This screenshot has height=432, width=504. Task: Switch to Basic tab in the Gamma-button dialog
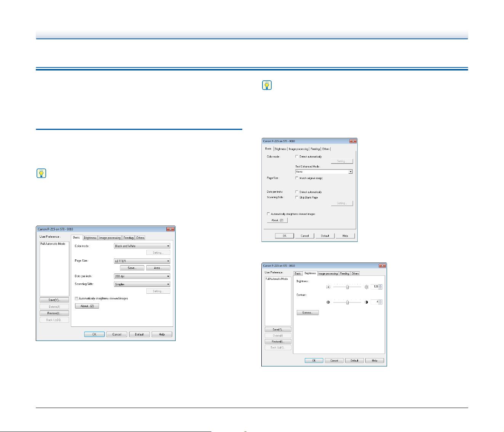point(298,274)
